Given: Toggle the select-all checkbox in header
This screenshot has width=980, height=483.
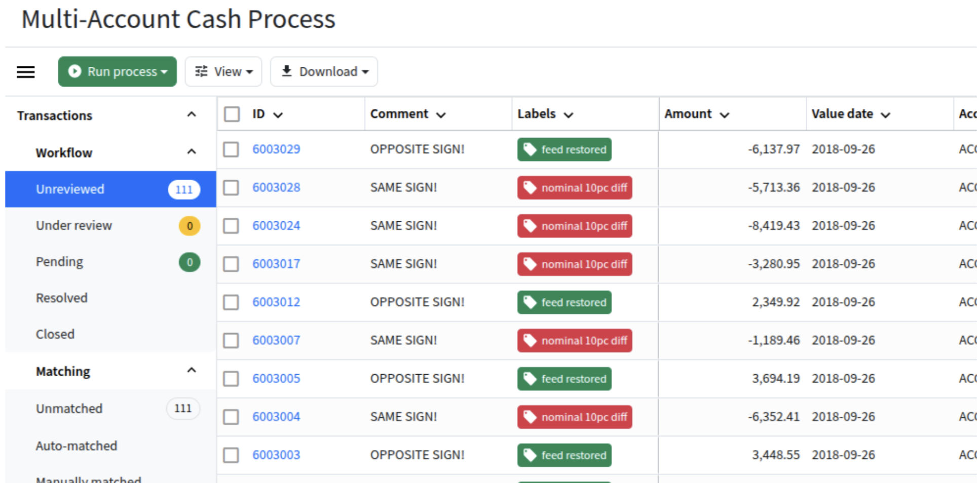Looking at the screenshot, I should (232, 114).
